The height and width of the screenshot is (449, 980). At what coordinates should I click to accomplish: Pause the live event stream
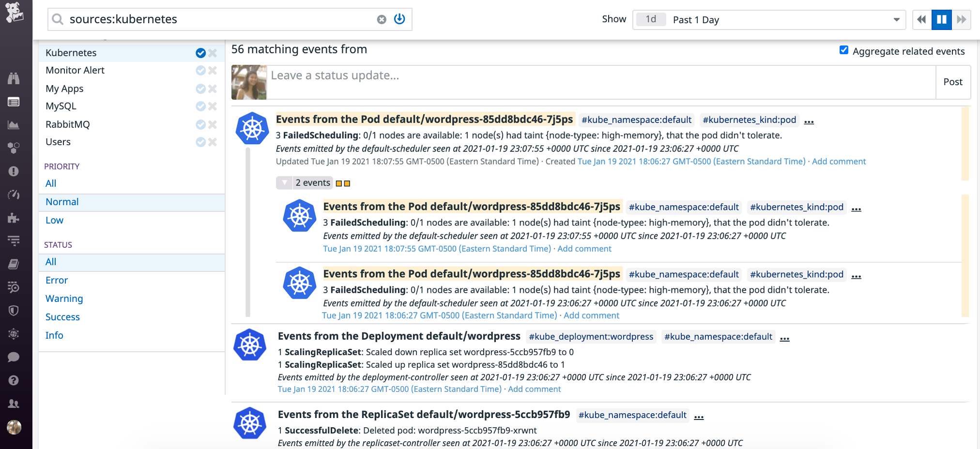[x=941, y=19]
